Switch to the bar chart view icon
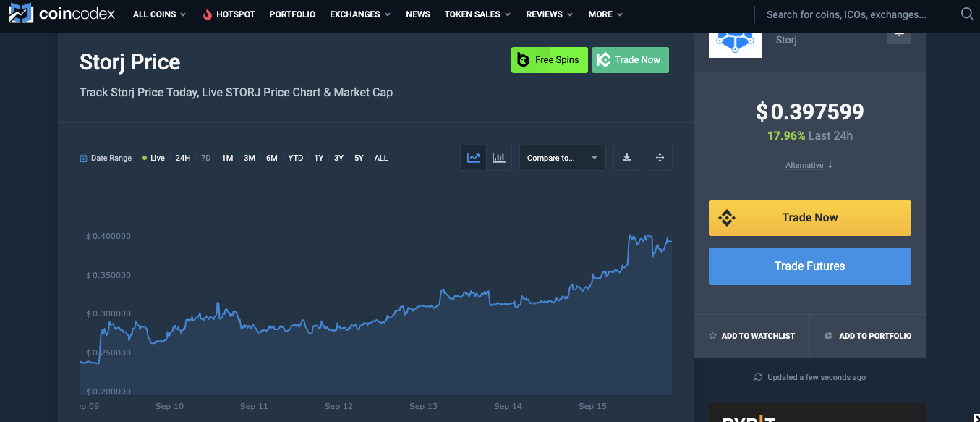Screen dimensions: 980x422 coord(498,157)
